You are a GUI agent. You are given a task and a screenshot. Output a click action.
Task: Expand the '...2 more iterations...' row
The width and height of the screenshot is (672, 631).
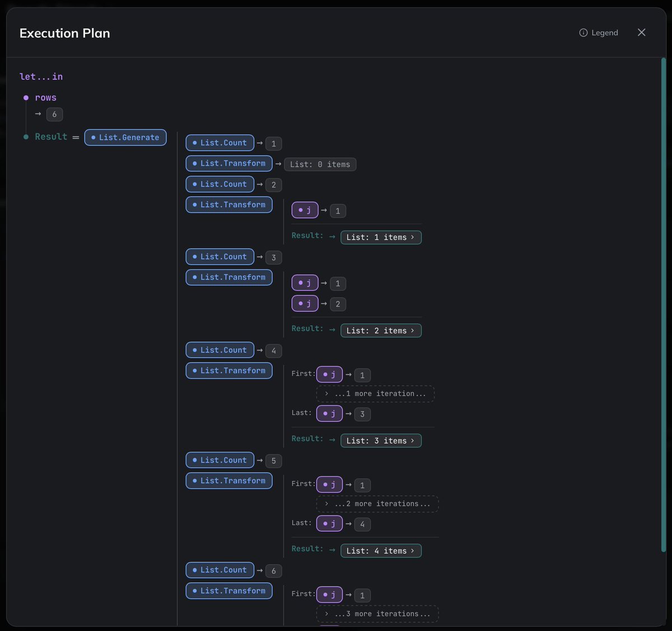coord(377,504)
